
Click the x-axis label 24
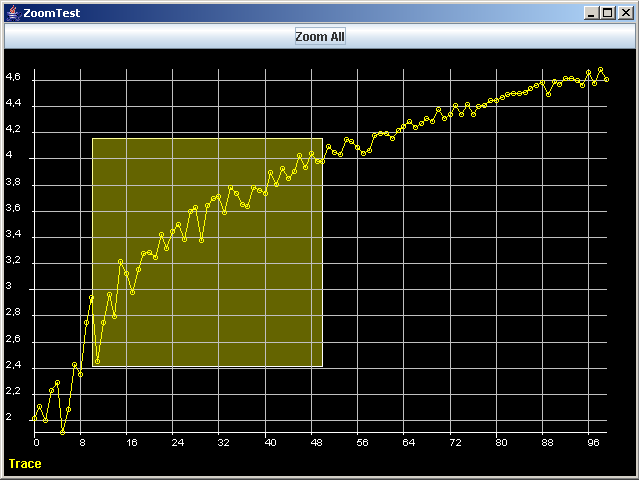point(177,442)
